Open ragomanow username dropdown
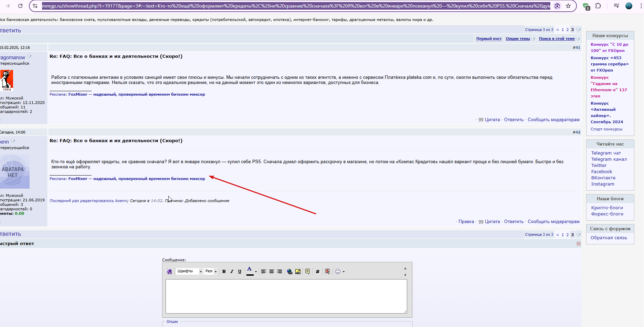This screenshot has width=644, height=327. [x=29, y=56]
